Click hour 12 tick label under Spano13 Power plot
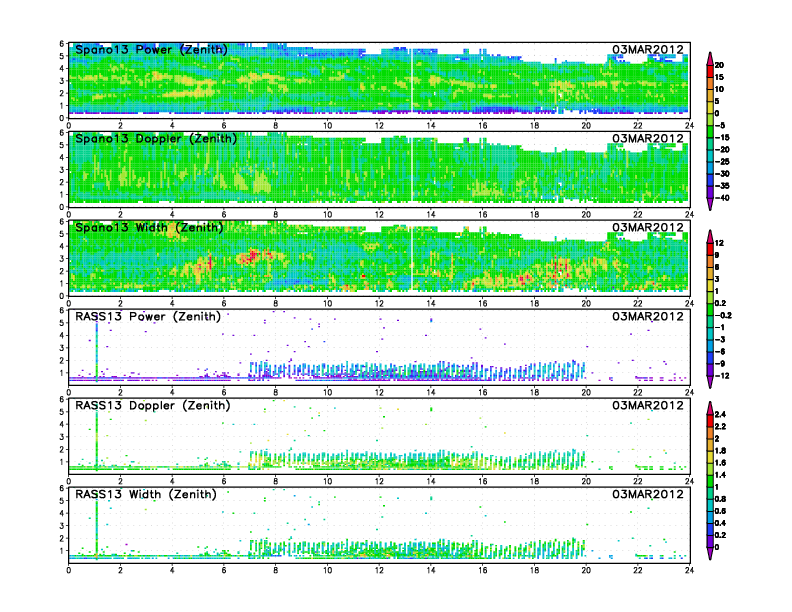Image resolution: width=792 pixels, height=612 pixels. [379, 125]
